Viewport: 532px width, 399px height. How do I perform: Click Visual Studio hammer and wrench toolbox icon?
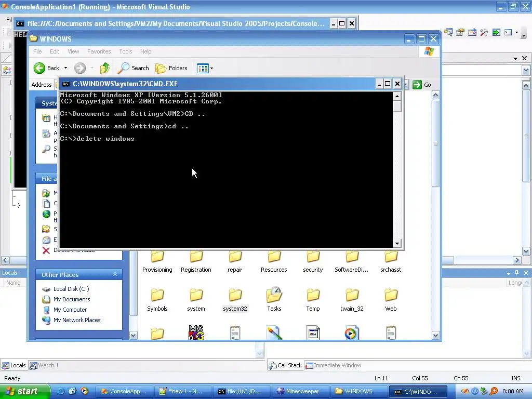pos(484,32)
